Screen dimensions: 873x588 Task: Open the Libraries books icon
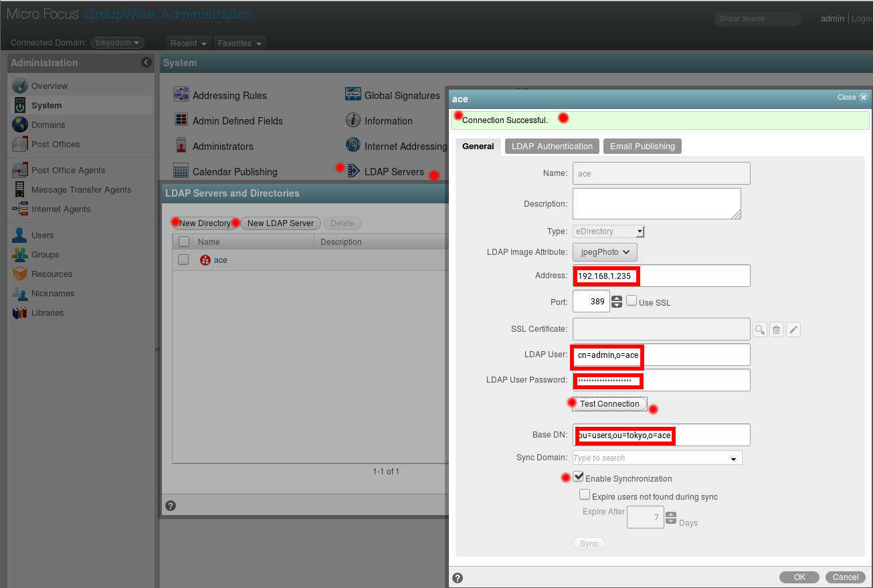[20, 312]
